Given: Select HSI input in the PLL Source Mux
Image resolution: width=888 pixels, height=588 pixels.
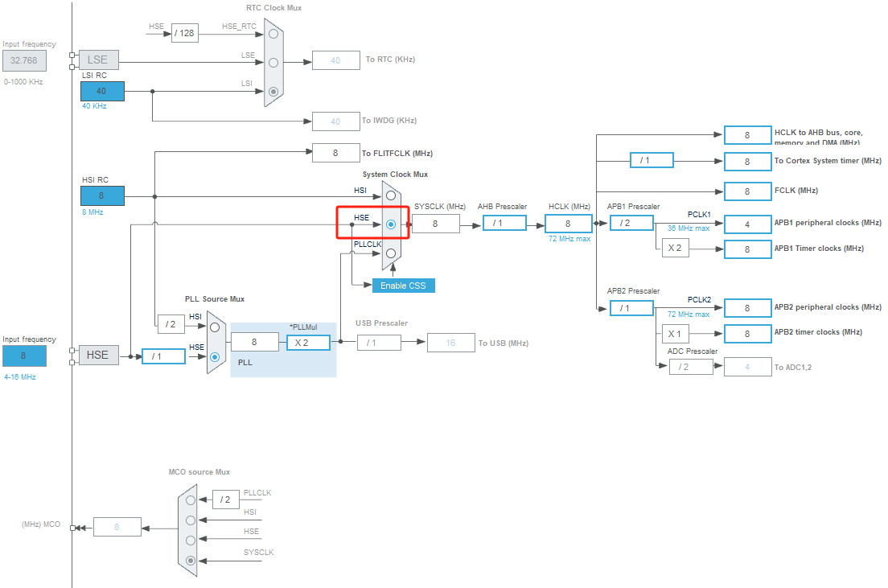Looking at the screenshot, I should point(213,328).
